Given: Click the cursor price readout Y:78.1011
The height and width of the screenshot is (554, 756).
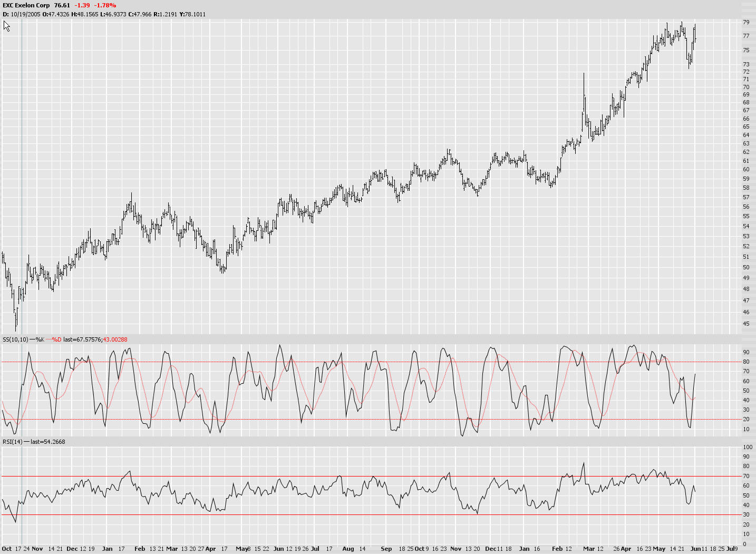Looking at the screenshot, I should 192,14.
